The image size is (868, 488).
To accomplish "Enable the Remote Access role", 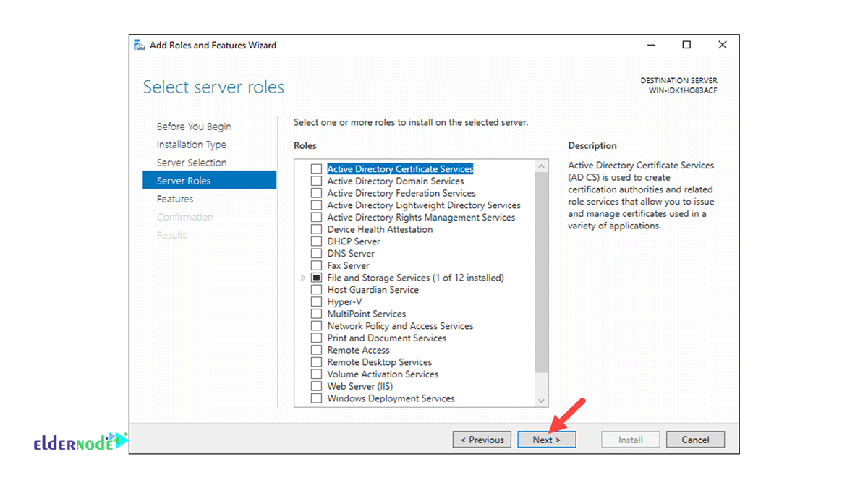I will [x=316, y=349].
